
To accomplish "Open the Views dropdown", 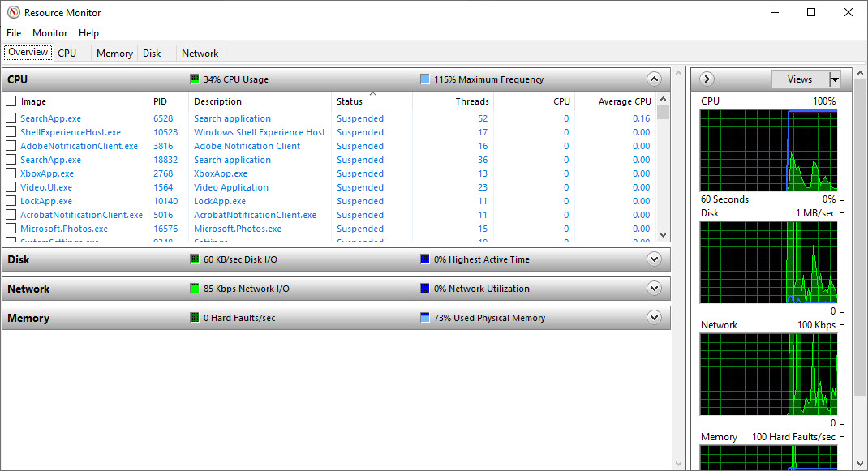I will (833, 79).
